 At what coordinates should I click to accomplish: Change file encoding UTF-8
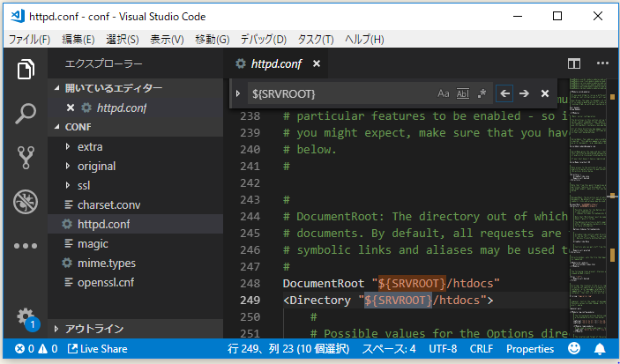click(443, 349)
